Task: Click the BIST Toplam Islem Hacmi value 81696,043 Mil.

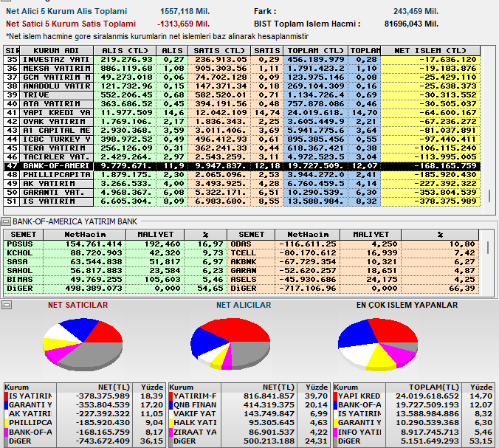Action: (x=411, y=24)
